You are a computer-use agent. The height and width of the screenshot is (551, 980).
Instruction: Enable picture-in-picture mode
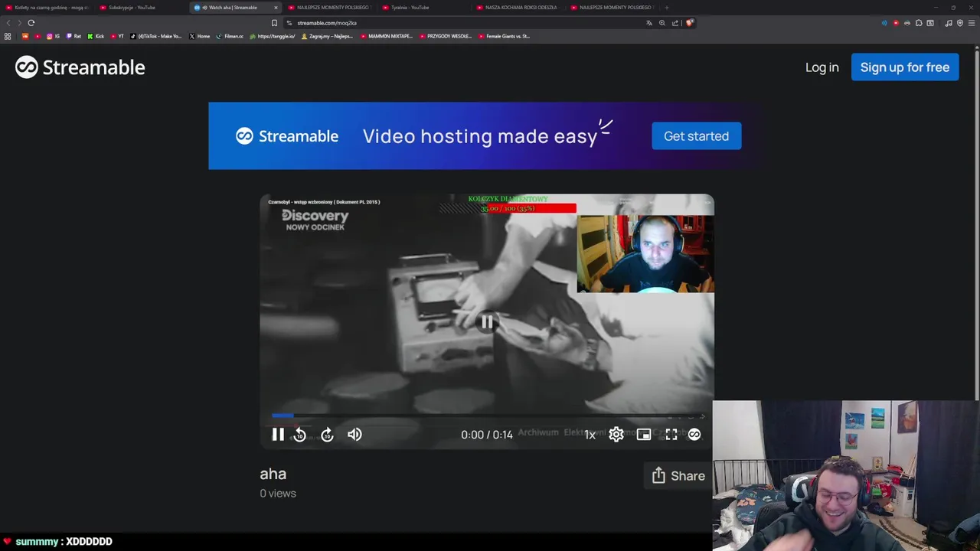tap(644, 435)
